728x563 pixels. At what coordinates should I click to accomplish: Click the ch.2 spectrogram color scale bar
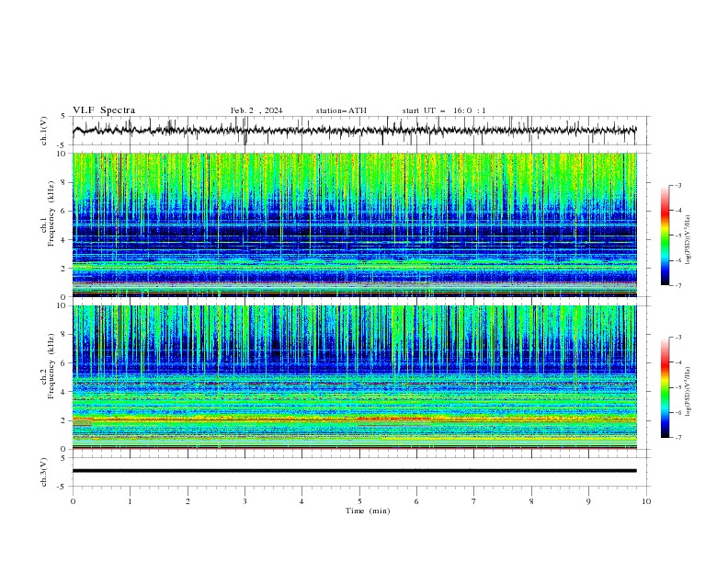tap(665, 387)
